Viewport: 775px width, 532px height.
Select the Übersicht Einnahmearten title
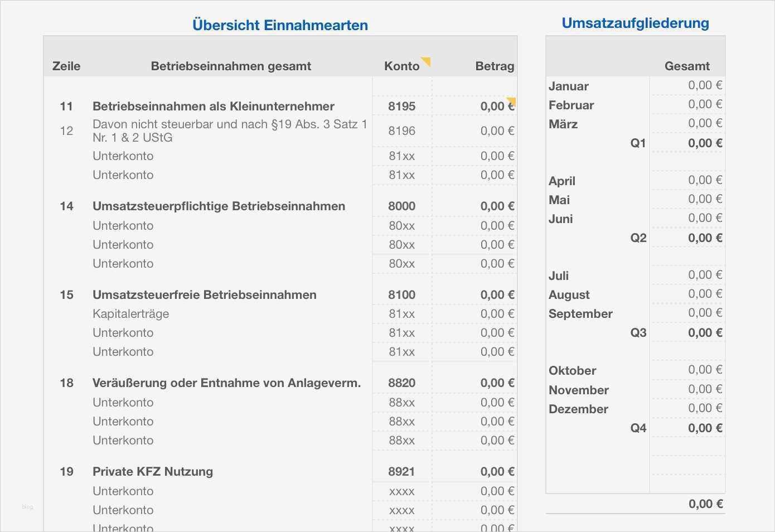click(280, 25)
